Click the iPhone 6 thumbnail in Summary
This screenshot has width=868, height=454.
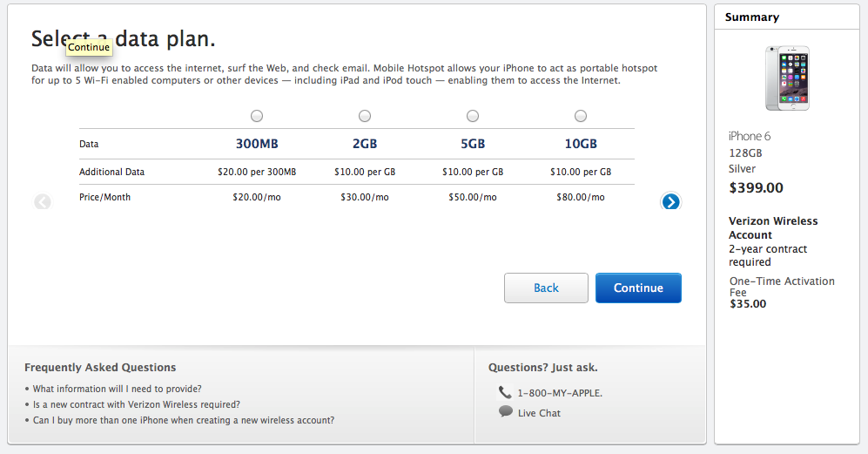(x=787, y=78)
